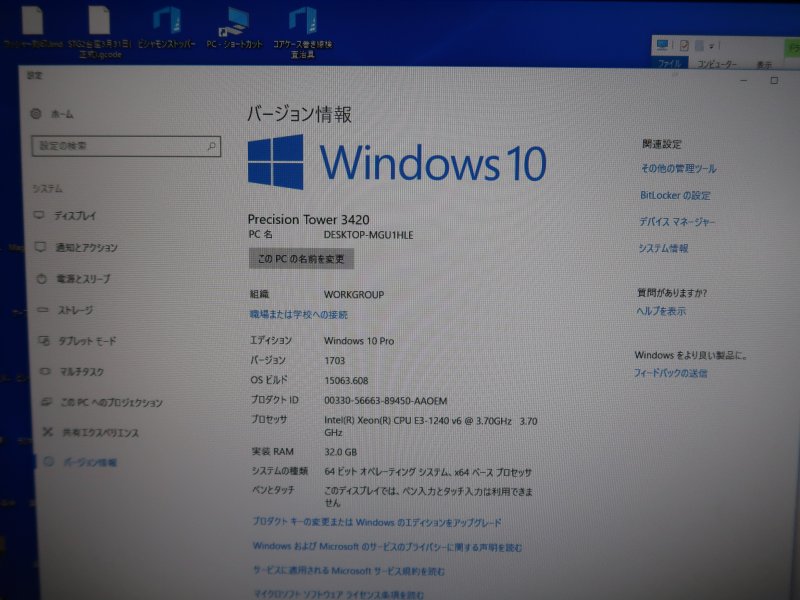This screenshot has width=800, height=600.
Task: Select the ビシャモンストッパー desktop icon
Action: coord(166,29)
